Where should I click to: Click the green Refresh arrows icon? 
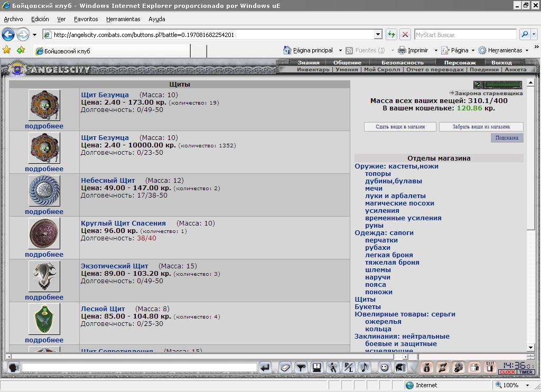pyautogui.click(x=391, y=34)
